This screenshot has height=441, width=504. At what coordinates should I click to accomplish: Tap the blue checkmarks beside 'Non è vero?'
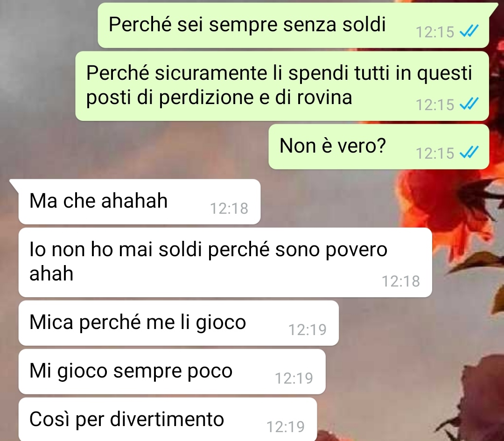(469, 152)
